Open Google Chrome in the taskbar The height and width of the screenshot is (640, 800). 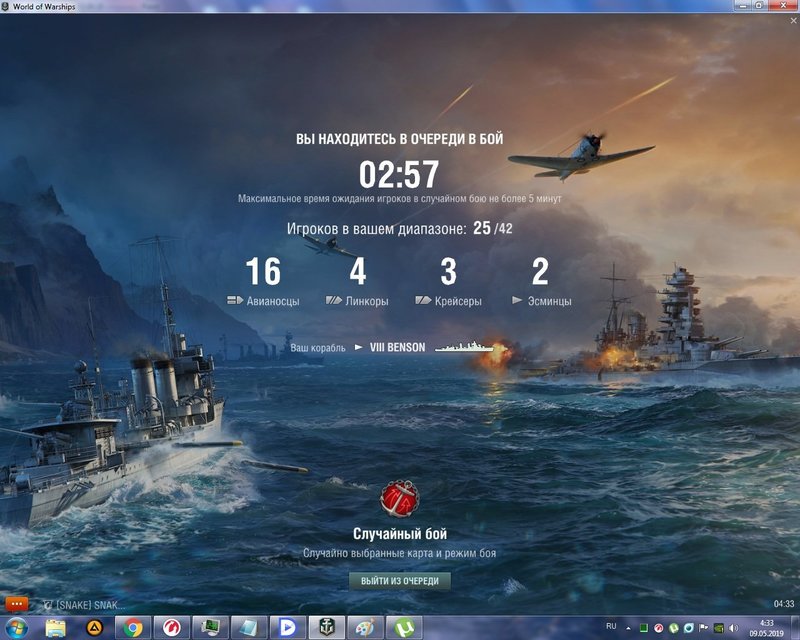(132, 627)
